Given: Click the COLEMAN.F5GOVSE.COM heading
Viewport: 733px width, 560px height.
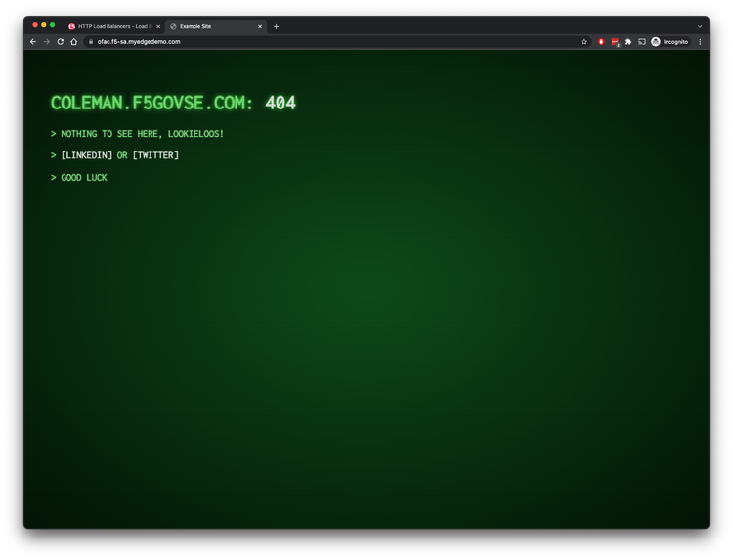Looking at the screenshot, I should [151, 103].
